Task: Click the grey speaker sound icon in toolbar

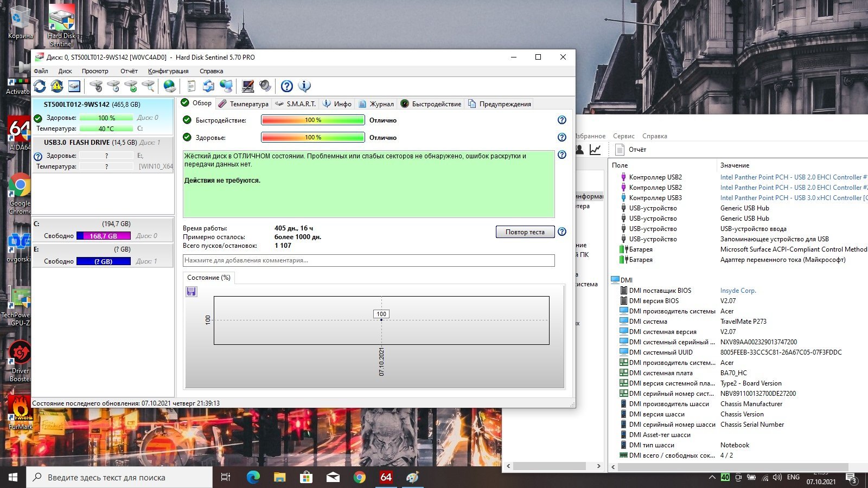Action: click(x=265, y=86)
